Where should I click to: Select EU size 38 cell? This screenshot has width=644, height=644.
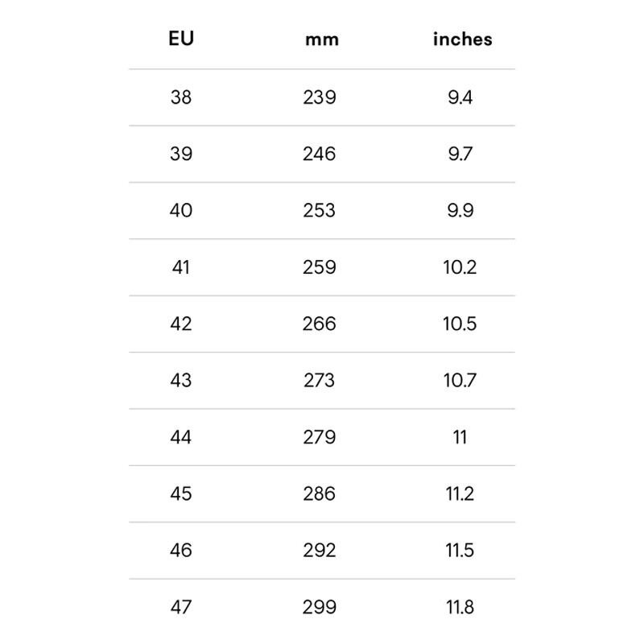(181, 97)
